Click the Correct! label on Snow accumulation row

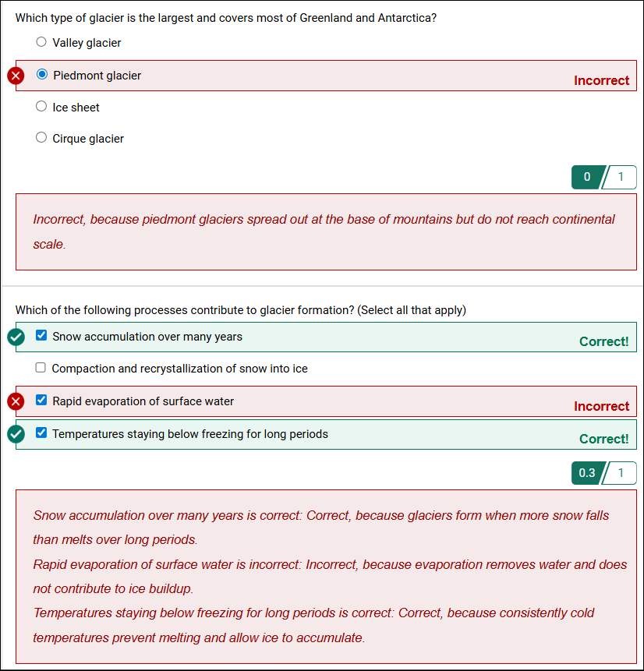[x=603, y=341]
